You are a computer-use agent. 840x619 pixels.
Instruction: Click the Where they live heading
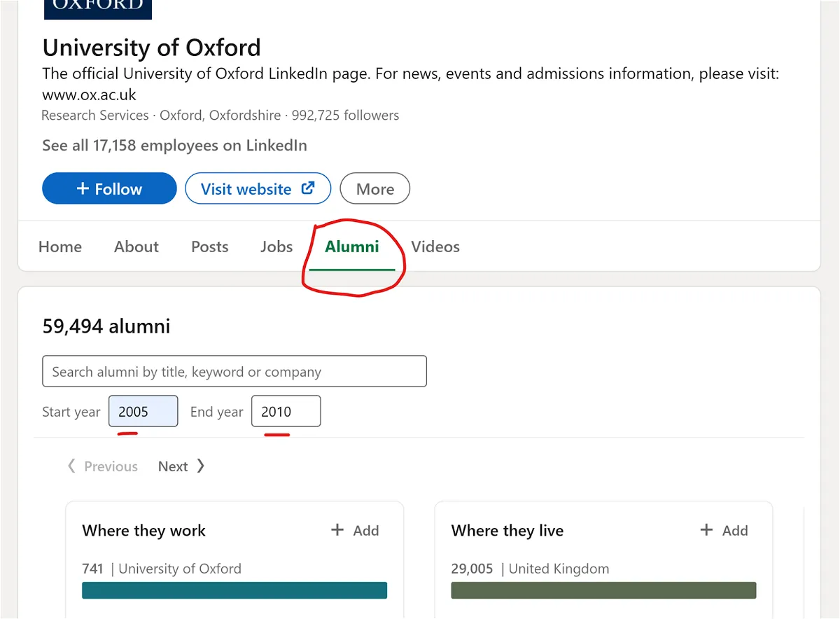pyautogui.click(x=507, y=531)
